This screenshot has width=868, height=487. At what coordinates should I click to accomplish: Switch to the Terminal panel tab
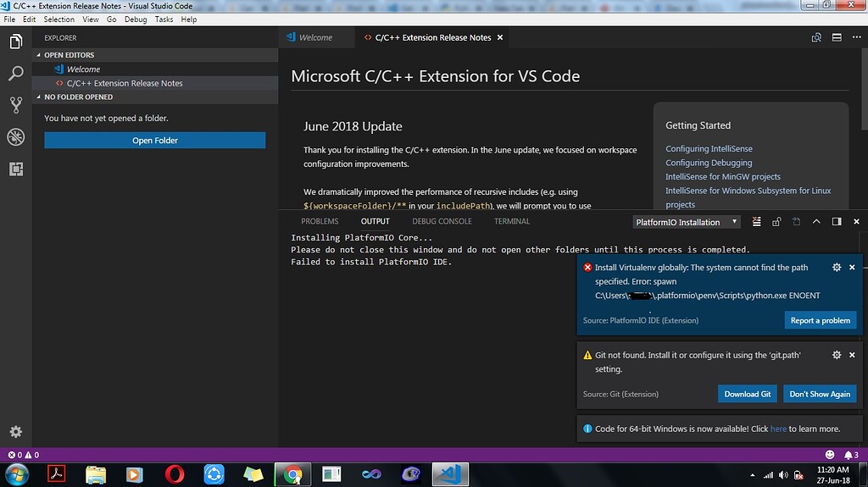point(511,221)
